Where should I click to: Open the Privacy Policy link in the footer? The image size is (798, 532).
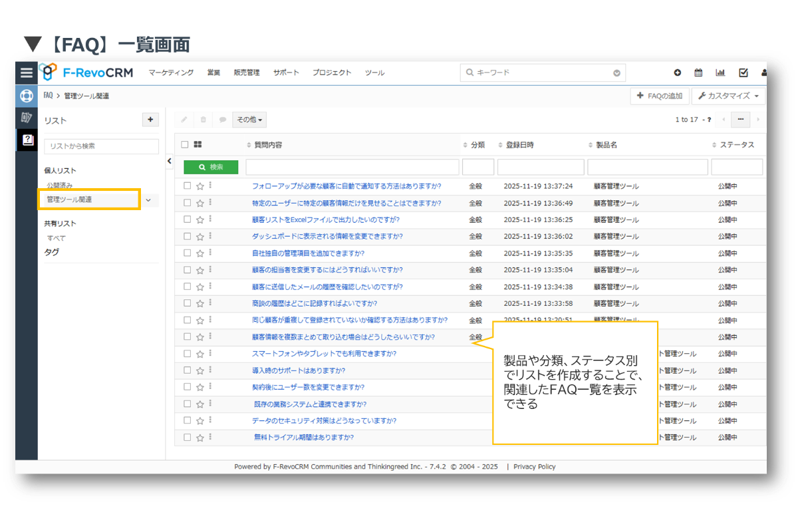(534, 466)
